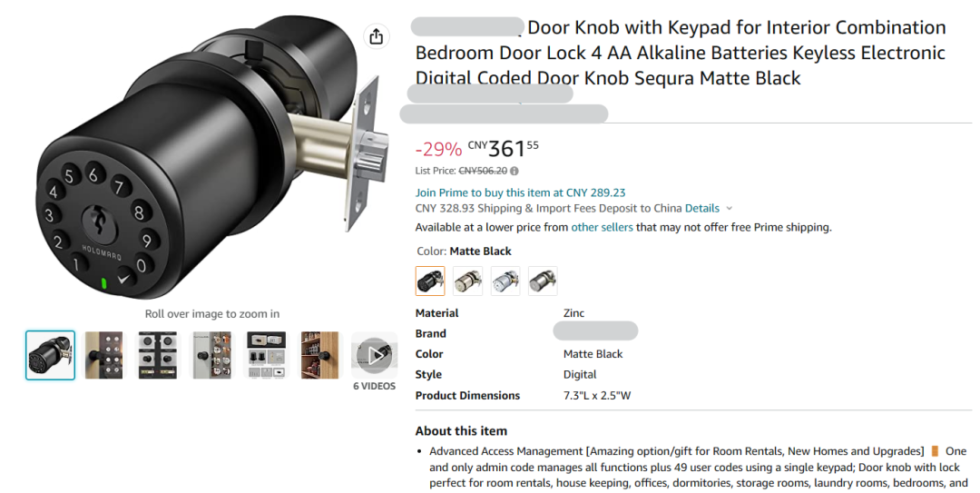Viewport: 980px width, 493px height.
Task: Open the fourth product image thumbnail
Action: [x=211, y=355]
